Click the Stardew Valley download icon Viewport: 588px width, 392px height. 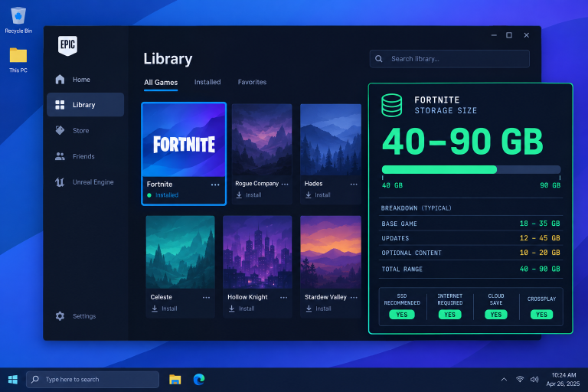[309, 309]
